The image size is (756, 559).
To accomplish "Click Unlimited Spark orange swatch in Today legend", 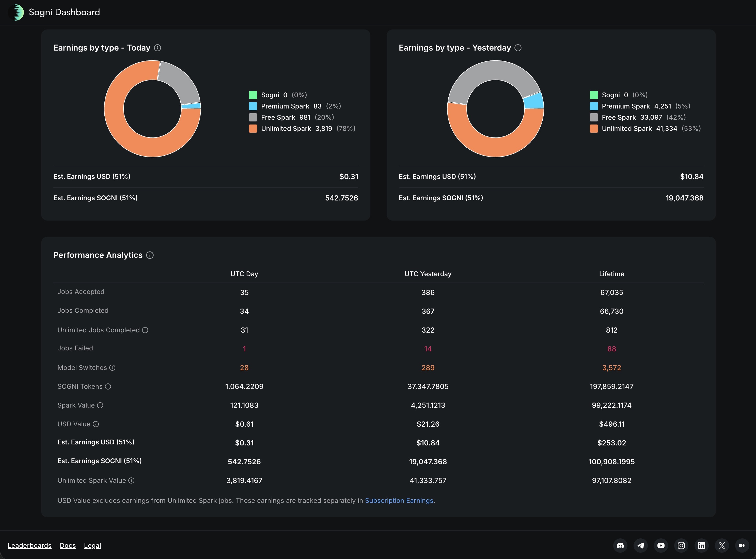I will (253, 129).
